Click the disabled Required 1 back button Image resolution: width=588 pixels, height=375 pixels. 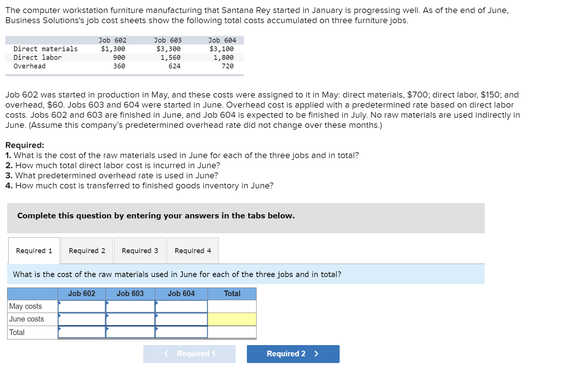[189, 354]
